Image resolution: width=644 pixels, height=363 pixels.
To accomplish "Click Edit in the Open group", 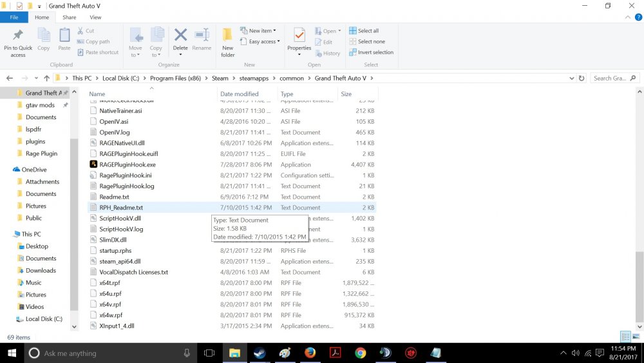I will [324, 42].
